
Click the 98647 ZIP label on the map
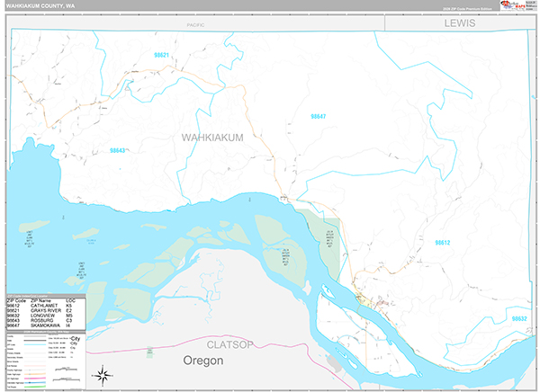click(x=319, y=116)
